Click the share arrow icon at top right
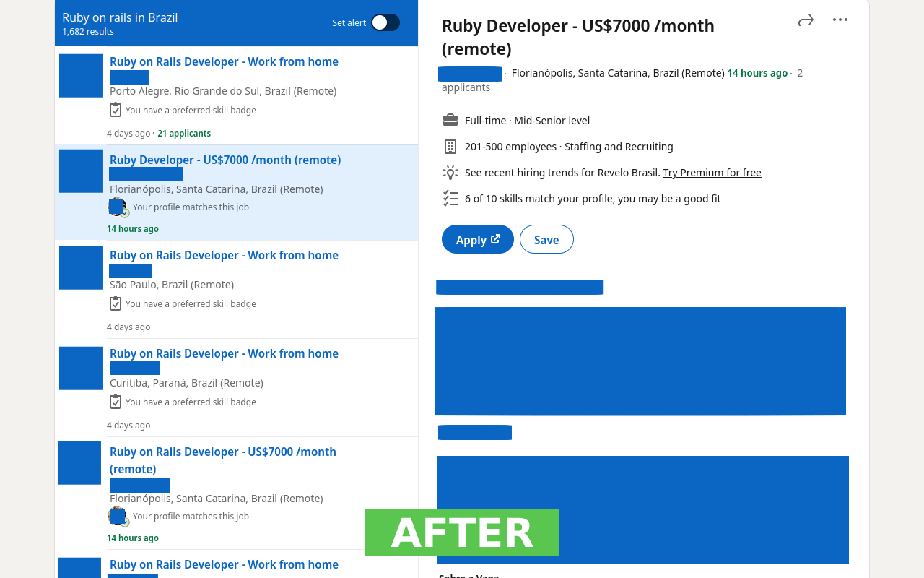Image resolution: width=924 pixels, height=578 pixels. (805, 21)
